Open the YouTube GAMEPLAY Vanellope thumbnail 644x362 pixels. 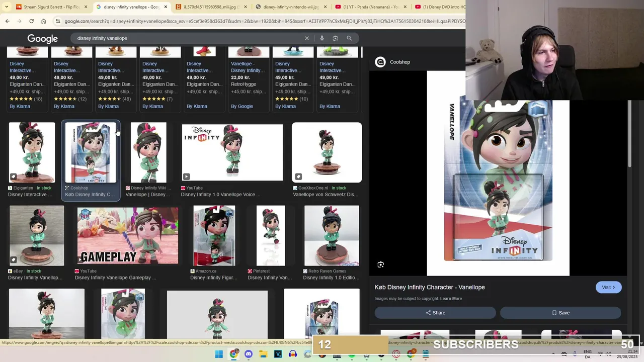click(x=127, y=235)
